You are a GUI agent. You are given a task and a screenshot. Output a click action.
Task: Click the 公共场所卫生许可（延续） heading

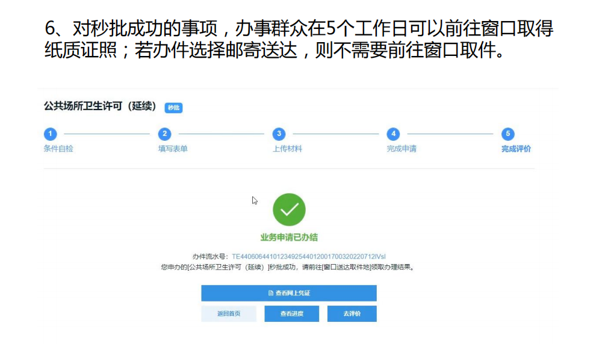(100, 106)
